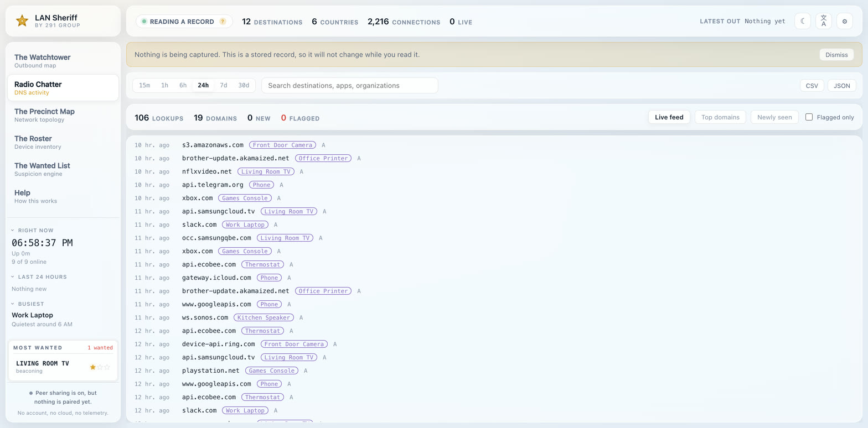This screenshot has width=868, height=428.
Task: Click the LAN Sheriff star logo
Action: point(22,21)
